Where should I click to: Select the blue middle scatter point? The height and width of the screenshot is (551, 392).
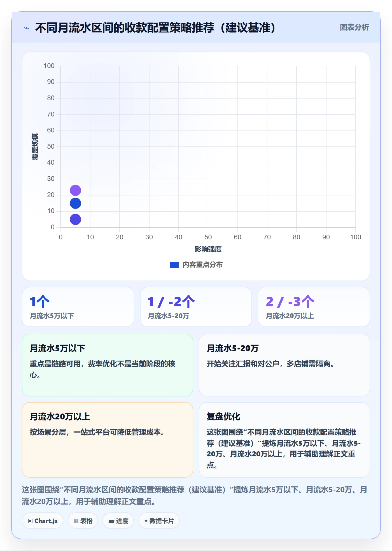coord(75,203)
